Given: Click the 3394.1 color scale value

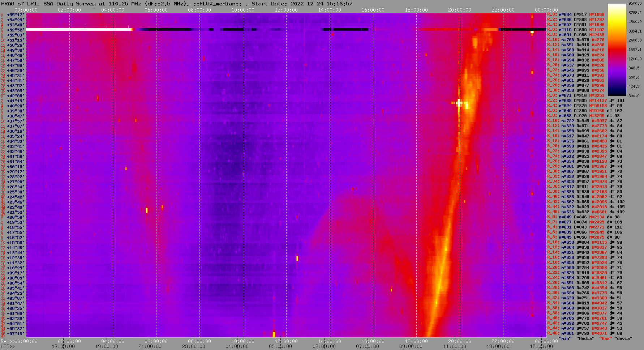Looking at the screenshot, I should (x=635, y=31).
